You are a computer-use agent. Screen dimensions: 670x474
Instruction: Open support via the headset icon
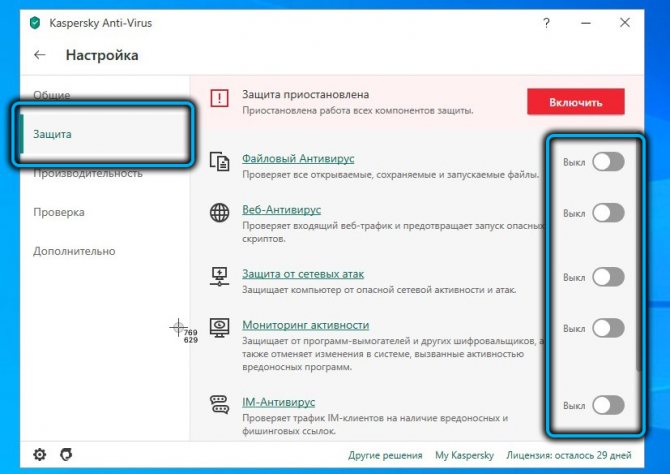(66, 454)
